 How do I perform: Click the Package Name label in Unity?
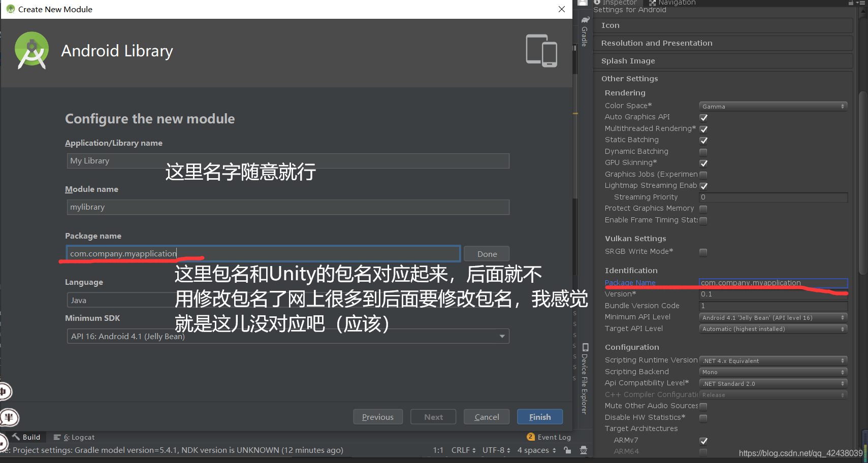[630, 283]
